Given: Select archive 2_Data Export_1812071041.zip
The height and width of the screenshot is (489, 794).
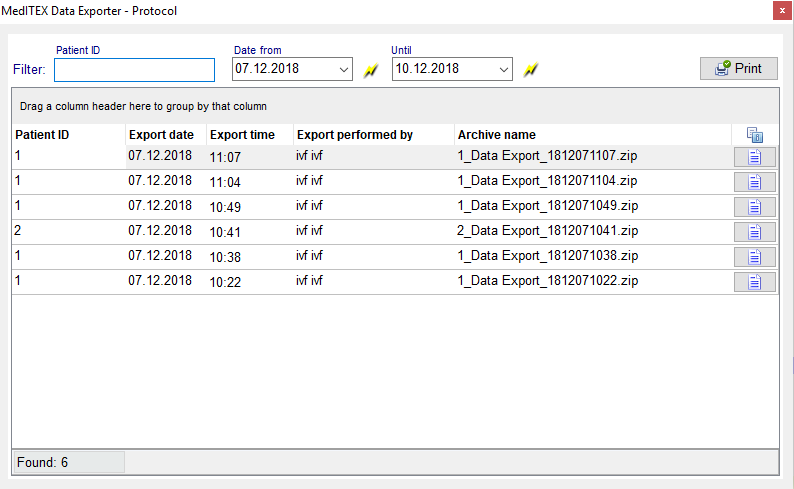Looking at the screenshot, I should coord(547,231).
